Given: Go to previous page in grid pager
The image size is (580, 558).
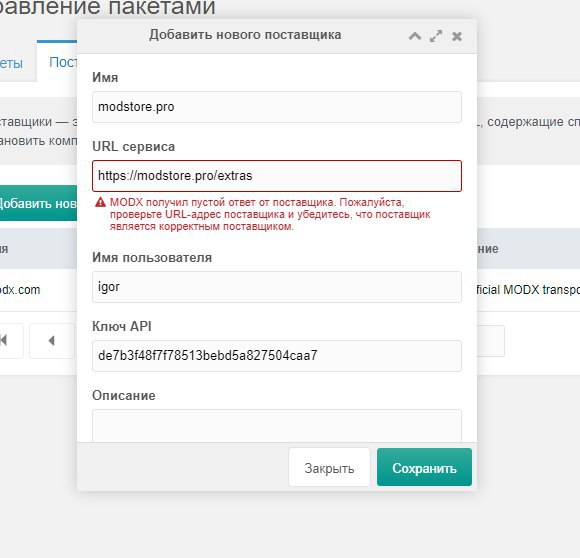Looking at the screenshot, I should pos(52,341).
